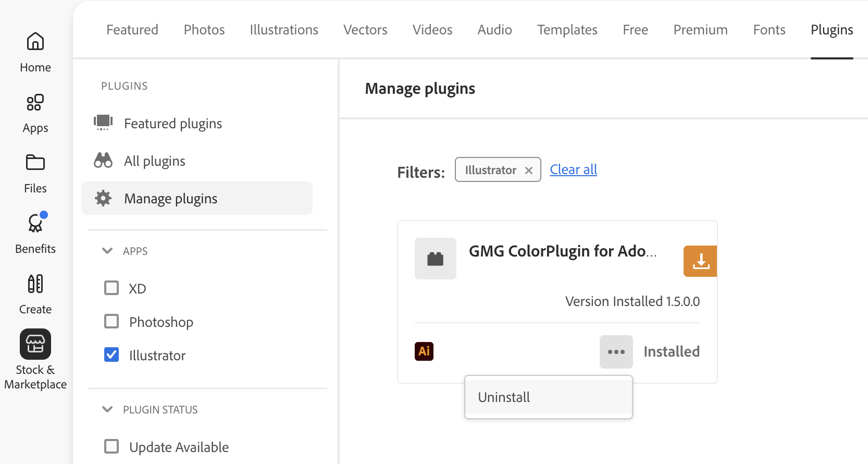Click the GMG ColorPlugin thumbnail icon

[x=436, y=259]
